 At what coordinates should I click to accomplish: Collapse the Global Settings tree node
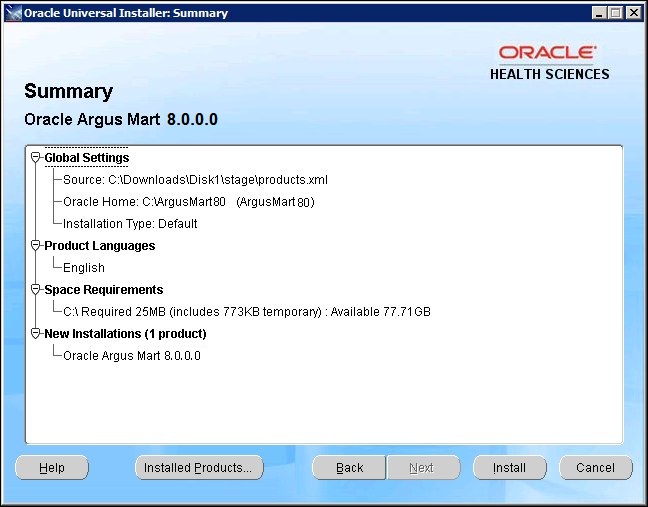(x=36, y=157)
